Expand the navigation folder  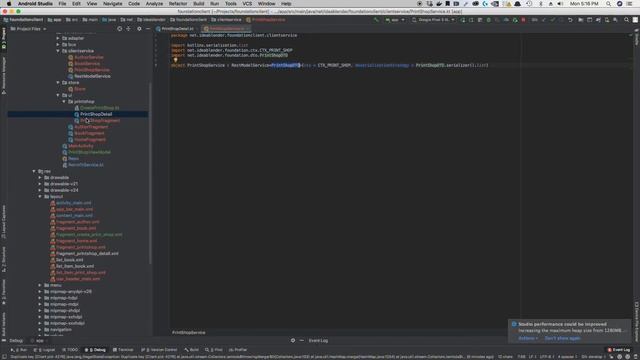[x=40, y=329]
